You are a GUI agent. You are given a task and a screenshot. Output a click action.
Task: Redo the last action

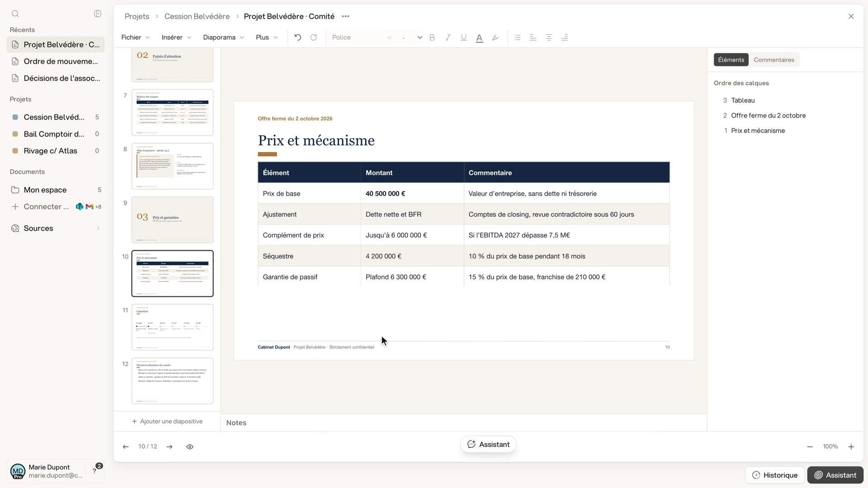[x=313, y=38]
